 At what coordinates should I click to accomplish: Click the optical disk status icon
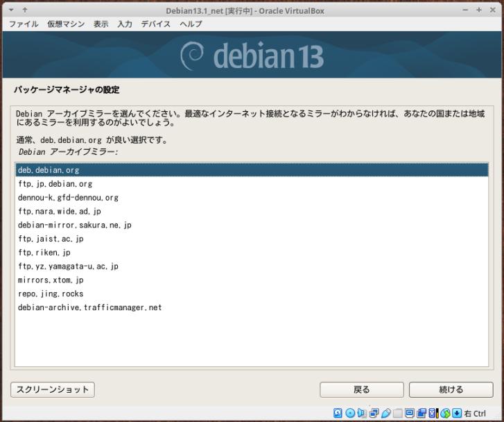(x=350, y=413)
